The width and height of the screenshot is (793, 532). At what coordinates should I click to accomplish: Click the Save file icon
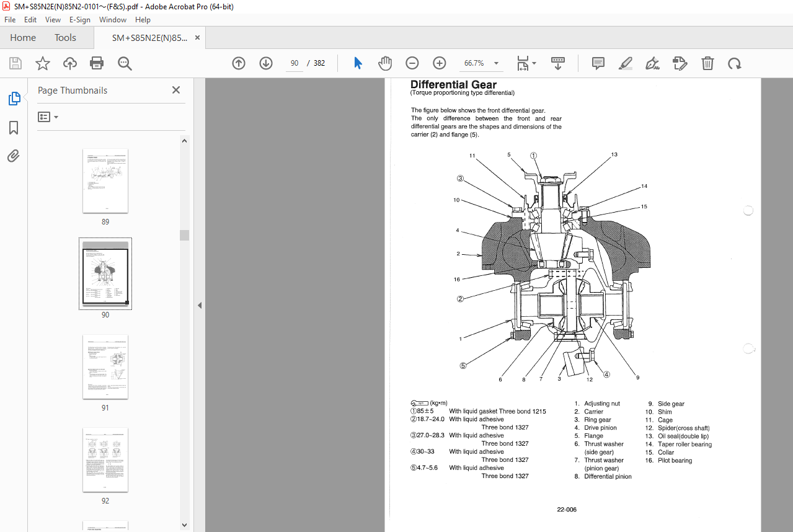pyautogui.click(x=16, y=63)
